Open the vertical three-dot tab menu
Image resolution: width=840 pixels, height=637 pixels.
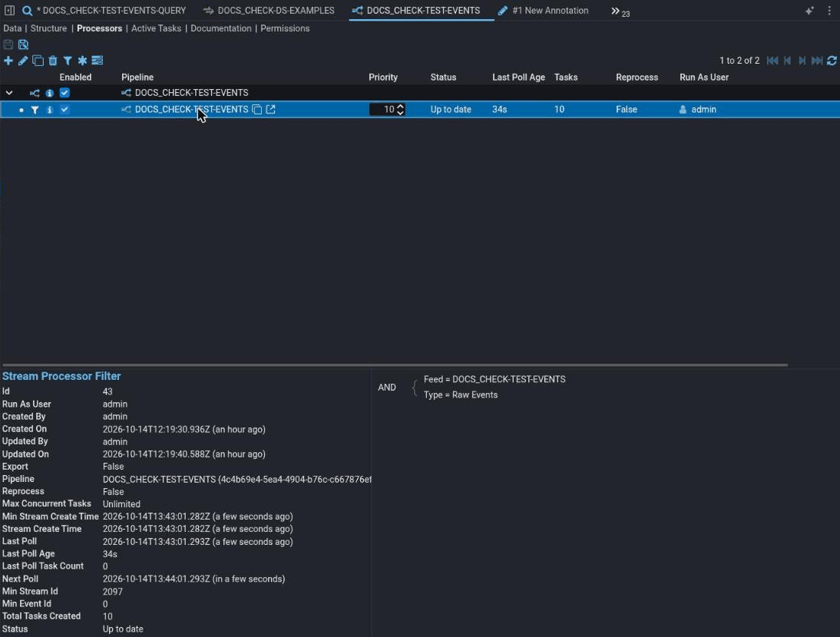point(829,11)
